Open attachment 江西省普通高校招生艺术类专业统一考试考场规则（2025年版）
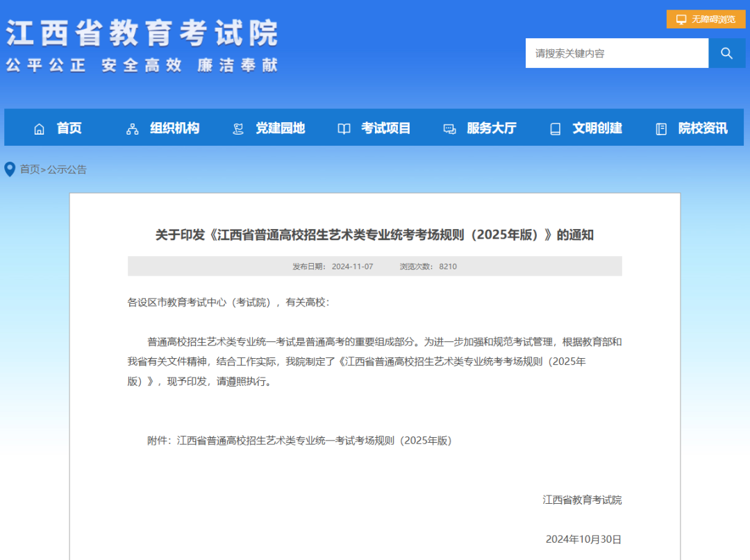The width and height of the screenshot is (750, 560). point(315,441)
